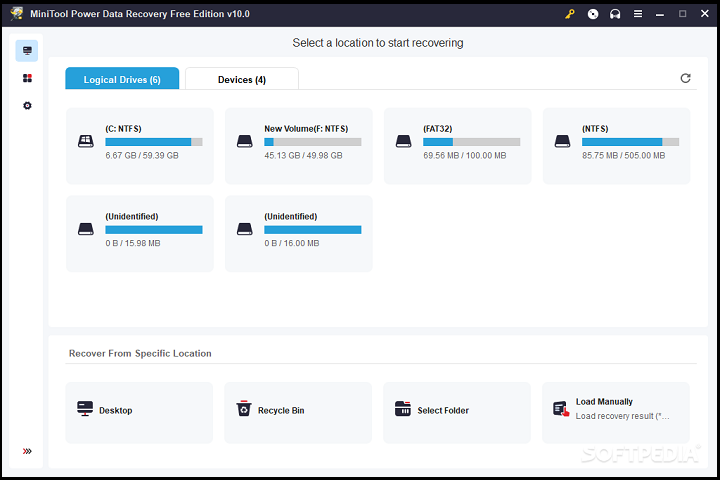
Task: Select the unidentified 15.98 MB partition
Action: pyautogui.click(x=140, y=233)
